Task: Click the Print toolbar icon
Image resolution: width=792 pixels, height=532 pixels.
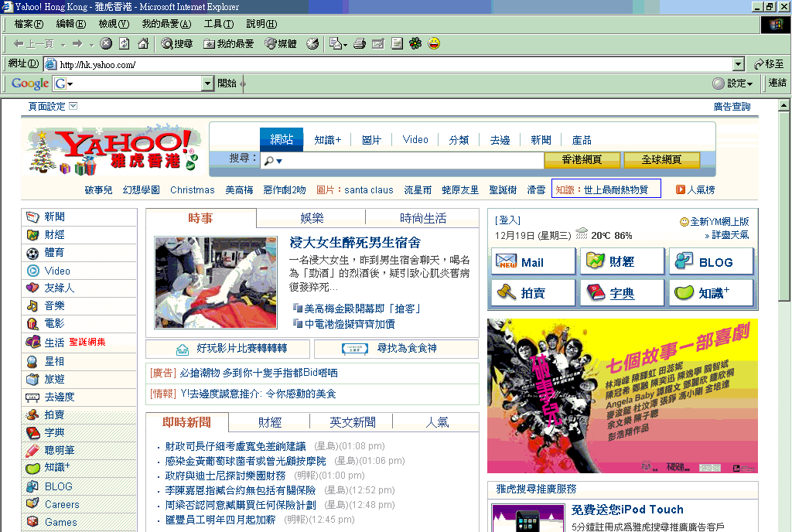Action: pyautogui.click(x=360, y=44)
